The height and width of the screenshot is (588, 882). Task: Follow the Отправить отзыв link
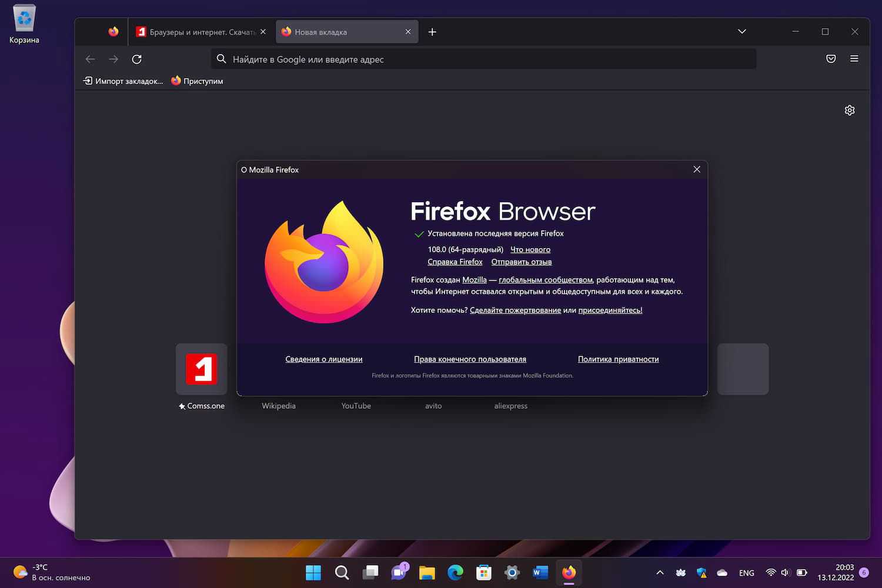point(522,262)
